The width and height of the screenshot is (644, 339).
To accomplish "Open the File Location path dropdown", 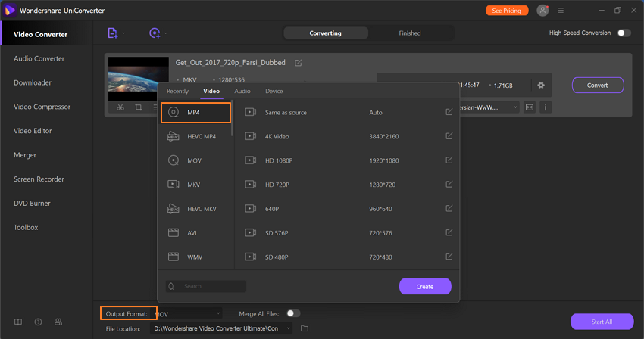I will 221,328.
